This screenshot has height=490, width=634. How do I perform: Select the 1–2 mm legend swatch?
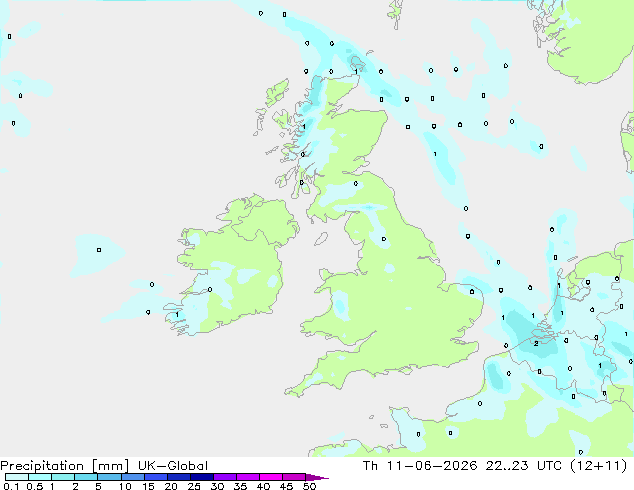pyautogui.click(x=63, y=477)
